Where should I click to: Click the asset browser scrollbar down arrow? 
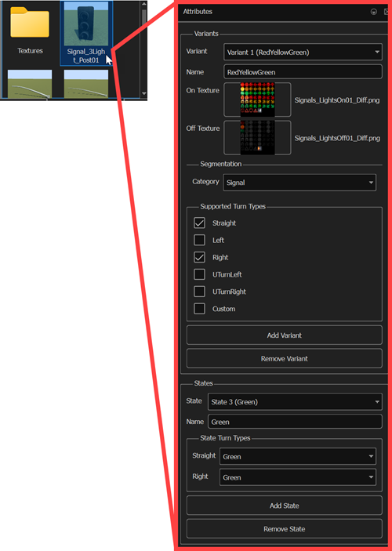pos(143,93)
